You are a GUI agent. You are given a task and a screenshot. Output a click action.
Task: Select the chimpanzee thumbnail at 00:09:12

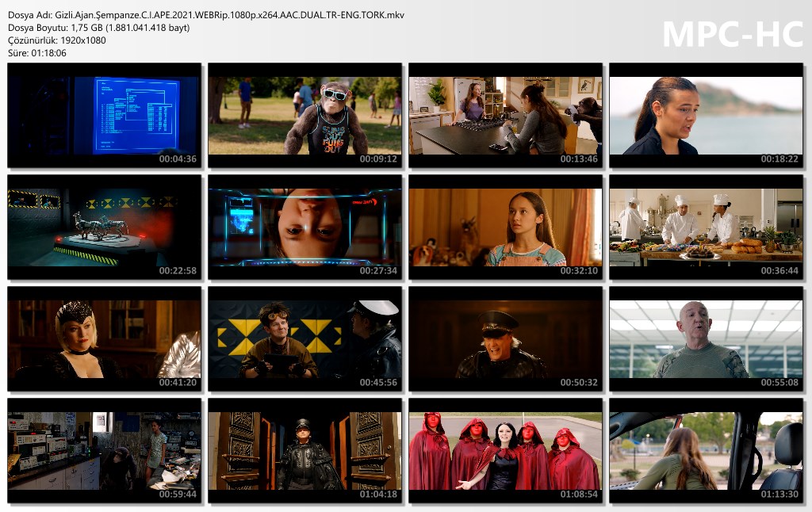pos(304,116)
